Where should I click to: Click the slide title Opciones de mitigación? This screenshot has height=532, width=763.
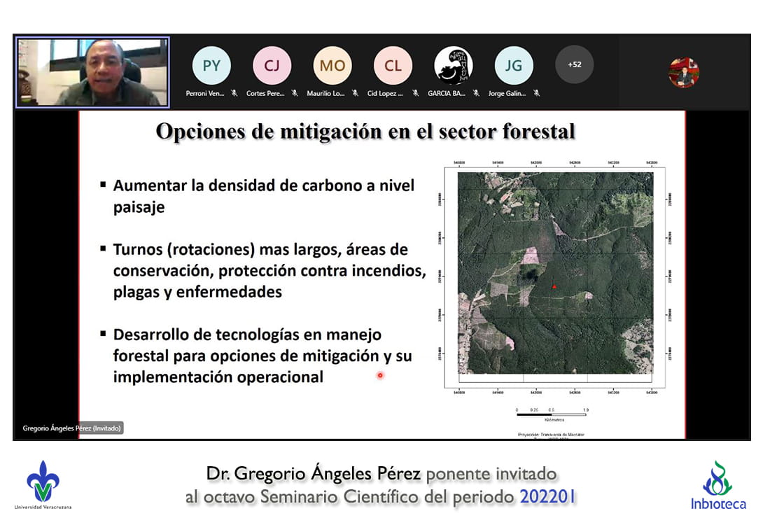pyautogui.click(x=365, y=132)
